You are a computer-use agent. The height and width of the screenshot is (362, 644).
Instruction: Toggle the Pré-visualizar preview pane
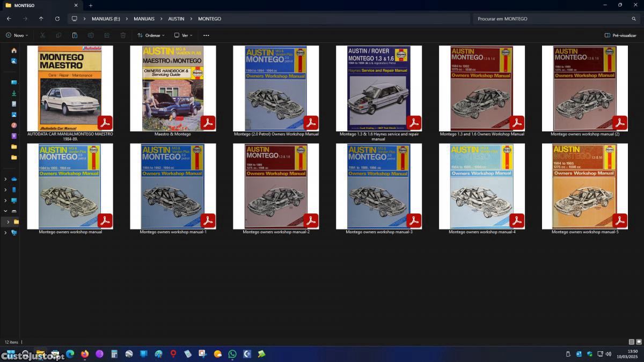pos(620,35)
